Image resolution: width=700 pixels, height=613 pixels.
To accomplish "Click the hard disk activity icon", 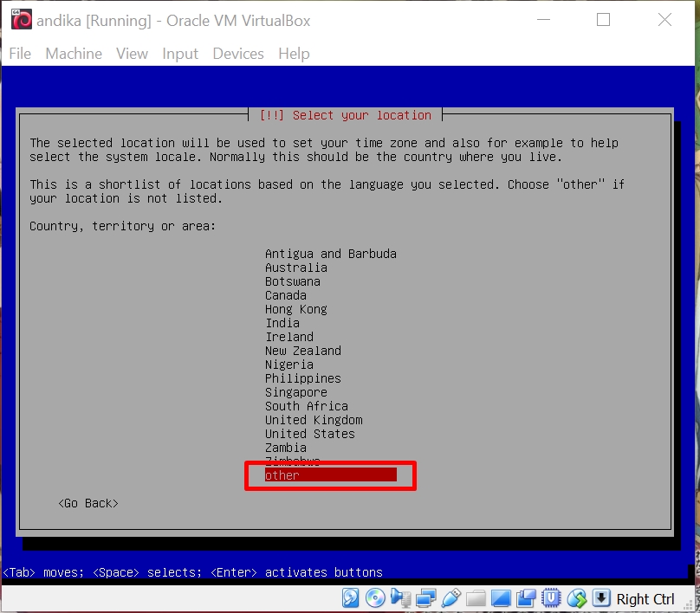I will [351, 598].
